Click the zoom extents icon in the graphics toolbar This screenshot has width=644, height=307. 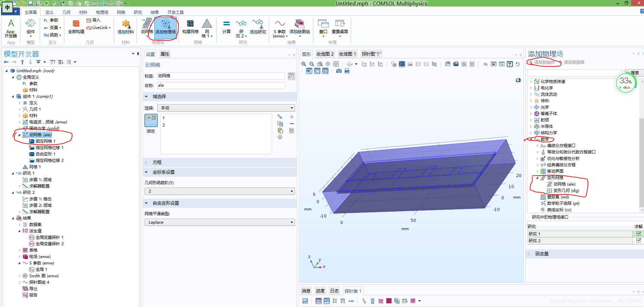(x=336, y=64)
